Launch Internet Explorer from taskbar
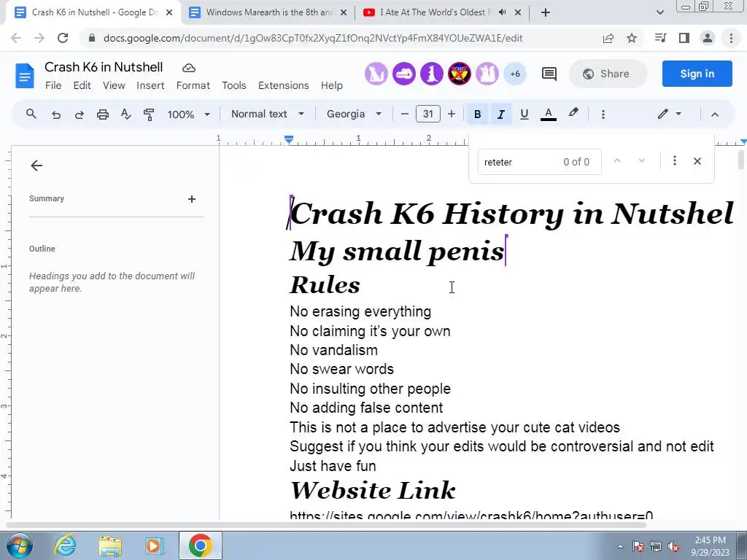Screen dimensions: 747x560 point(65,545)
